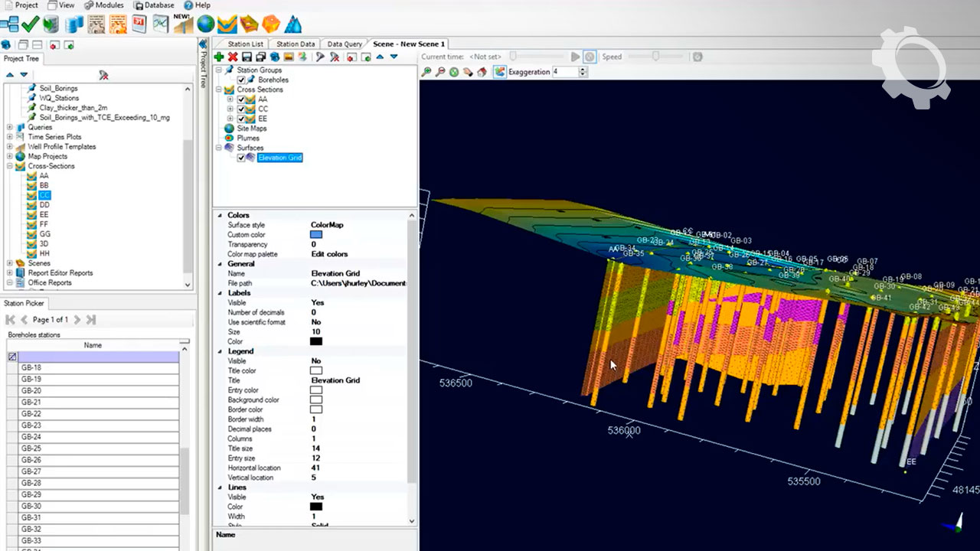The height and width of the screenshot is (551, 980).
Task: Expand the Scenes node in Project Tree
Action: point(10,263)
